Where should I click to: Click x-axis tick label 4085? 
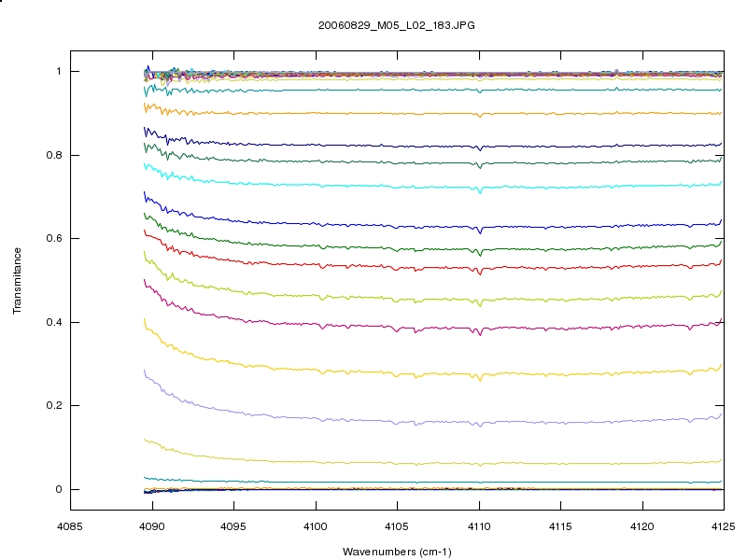tap(70, 526)
